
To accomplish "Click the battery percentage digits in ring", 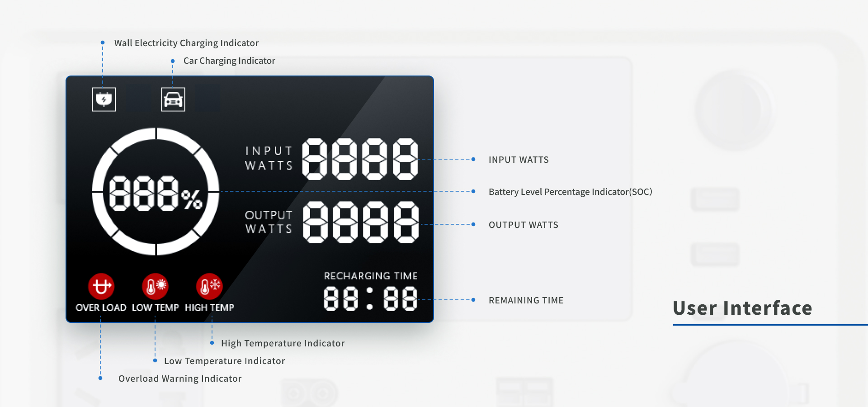I will coord(143,193).
